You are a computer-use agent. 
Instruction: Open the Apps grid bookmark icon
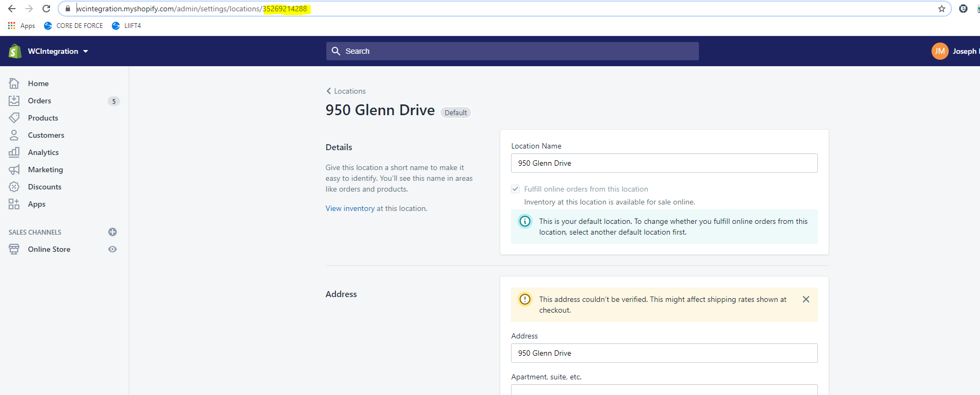point(11,25)
